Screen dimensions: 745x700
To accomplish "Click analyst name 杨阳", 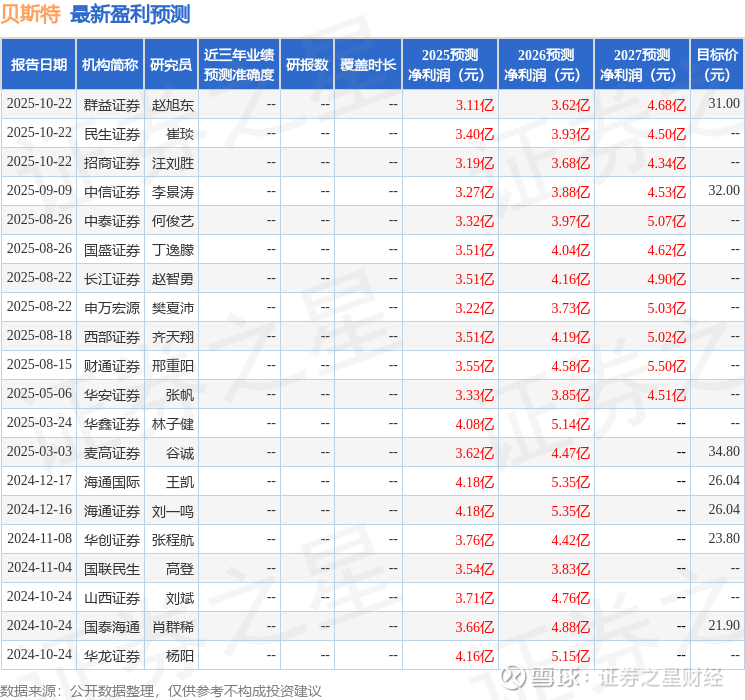I will pyautogui.click(x=180, y=656).
